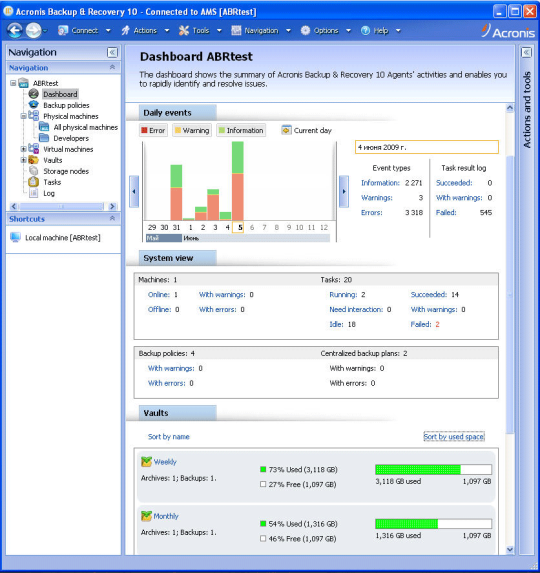Expand the Virtual machines tree node
The height and width of the screenshot is (573, 540).
[x=23, y=149]
